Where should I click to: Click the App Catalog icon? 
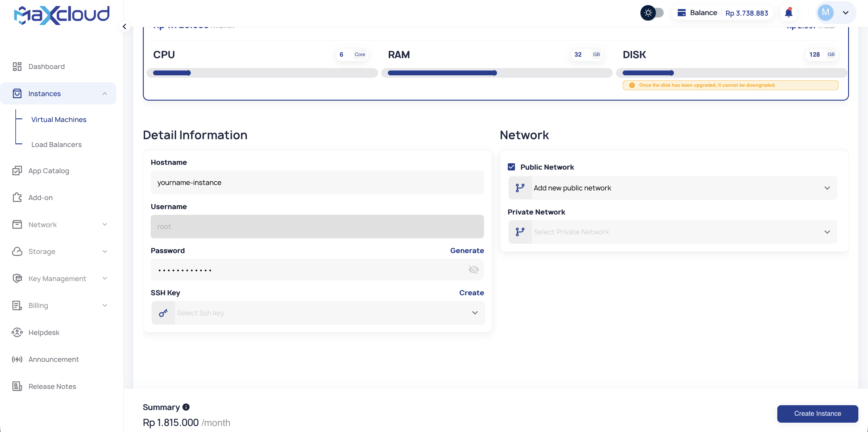(x=17, y=171)
